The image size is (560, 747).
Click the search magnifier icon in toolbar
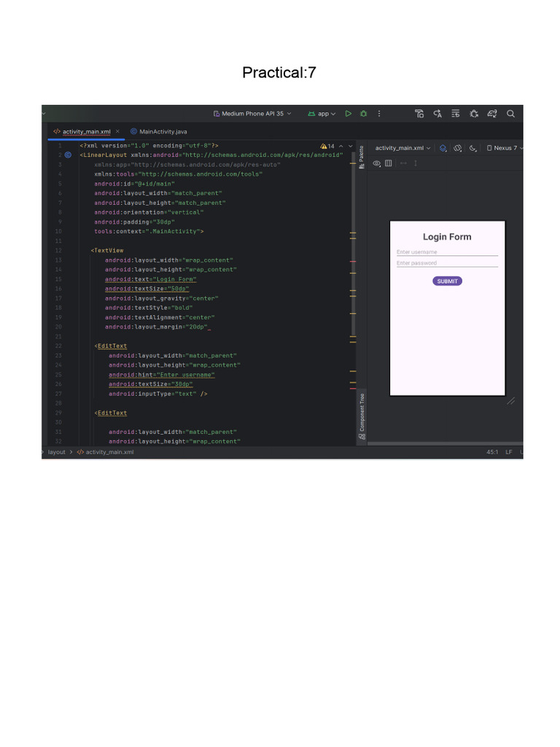tap(510, 114)
